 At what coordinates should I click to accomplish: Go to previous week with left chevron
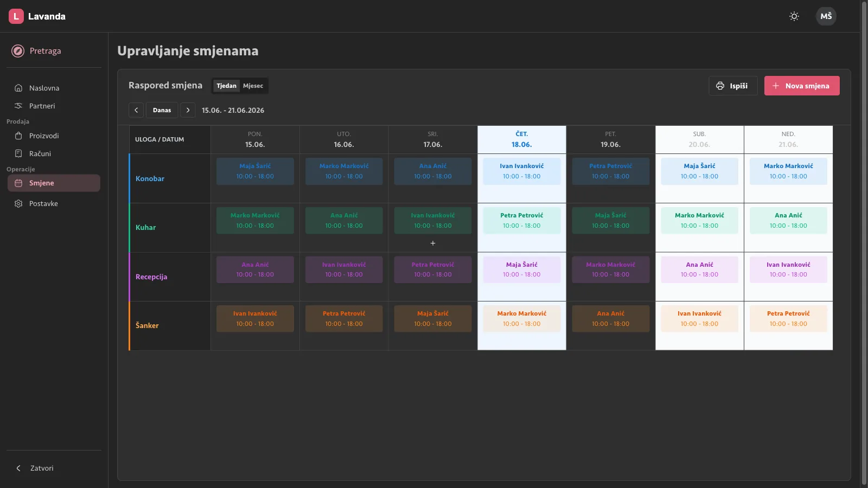click(136, 110)
